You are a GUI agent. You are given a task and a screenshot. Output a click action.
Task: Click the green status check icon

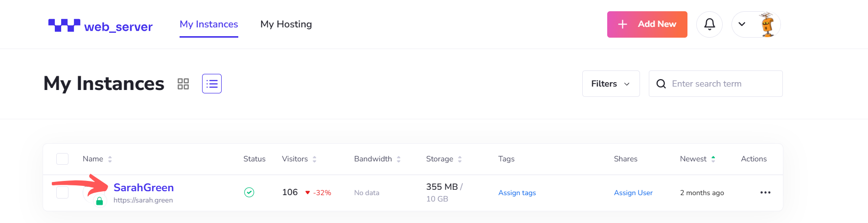click(249, 193)
